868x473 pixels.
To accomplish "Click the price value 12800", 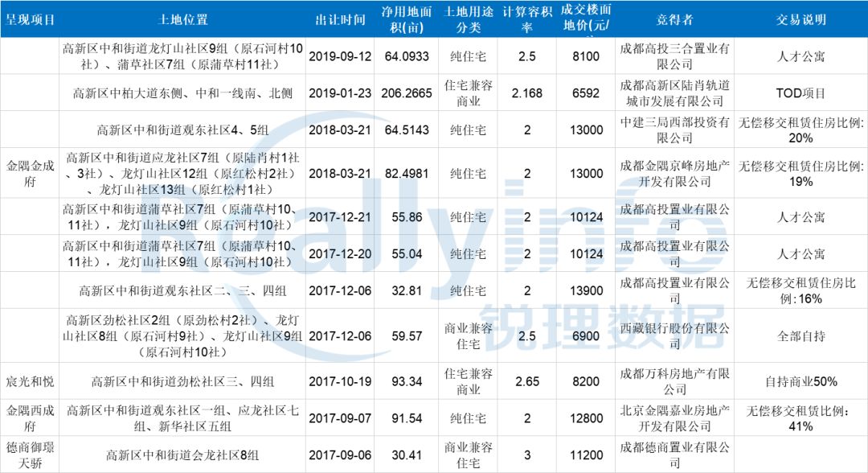I will tap(586, 418).
